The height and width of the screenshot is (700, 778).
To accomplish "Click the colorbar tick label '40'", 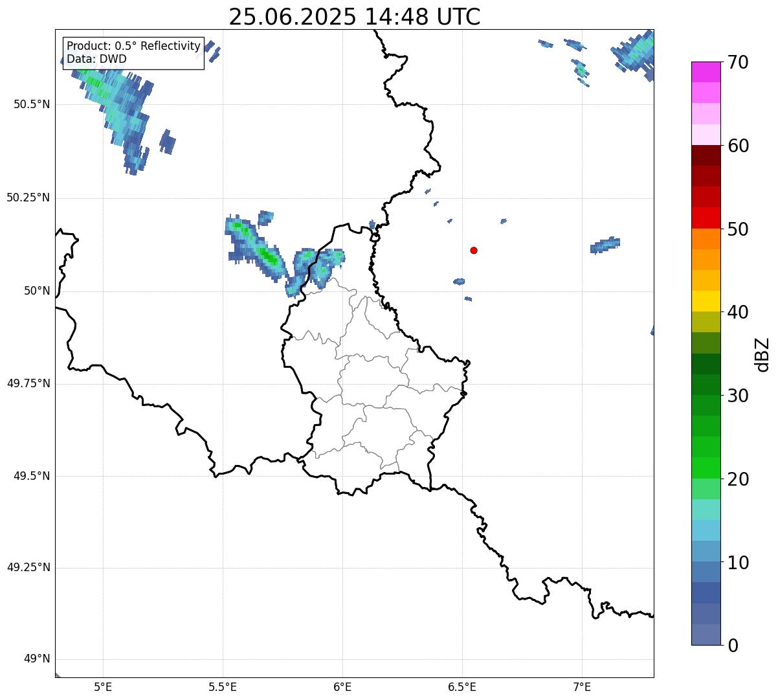I will [738, 312].
